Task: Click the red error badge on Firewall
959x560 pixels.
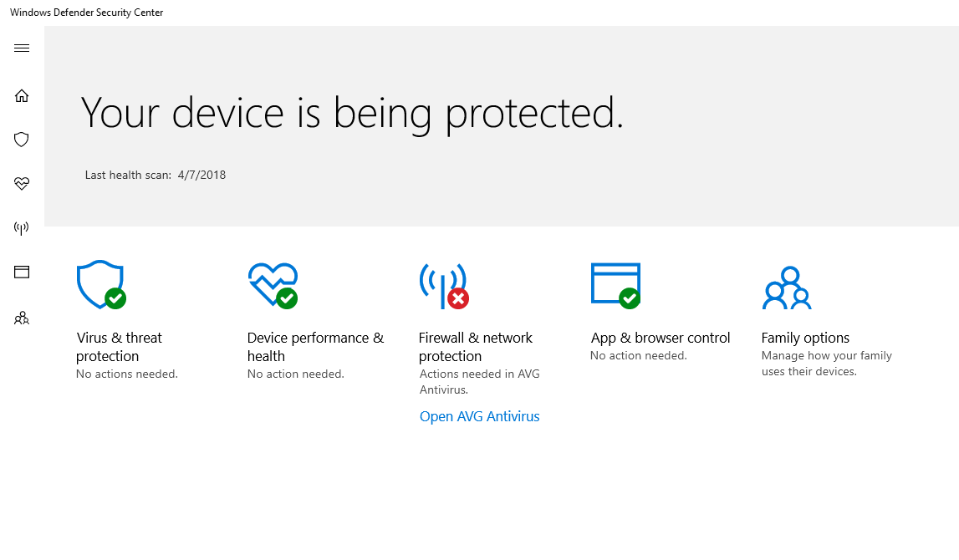Action: (x=458, y=298)
